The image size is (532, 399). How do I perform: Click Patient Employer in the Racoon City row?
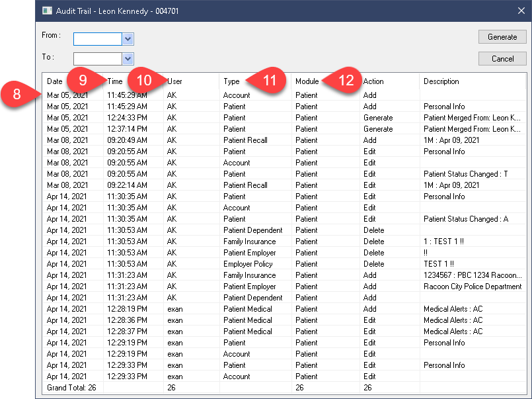249,287
